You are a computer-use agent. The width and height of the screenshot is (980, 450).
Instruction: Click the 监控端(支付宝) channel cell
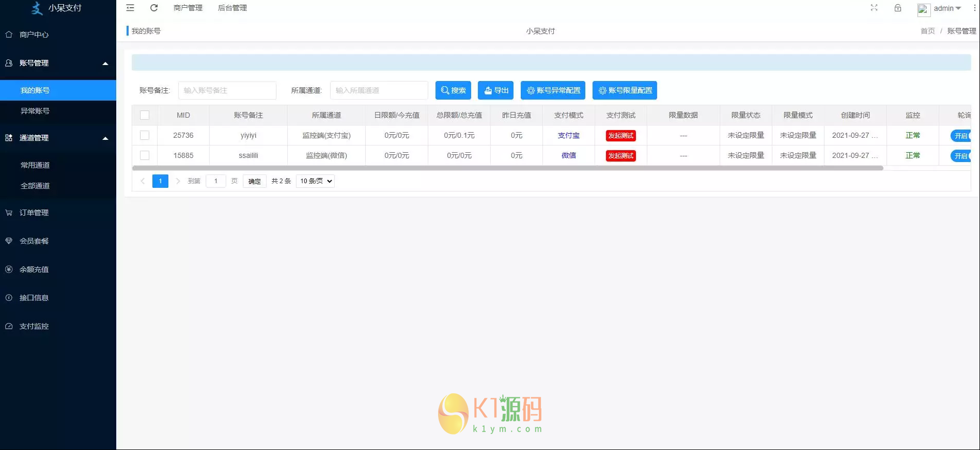point(326,135)
